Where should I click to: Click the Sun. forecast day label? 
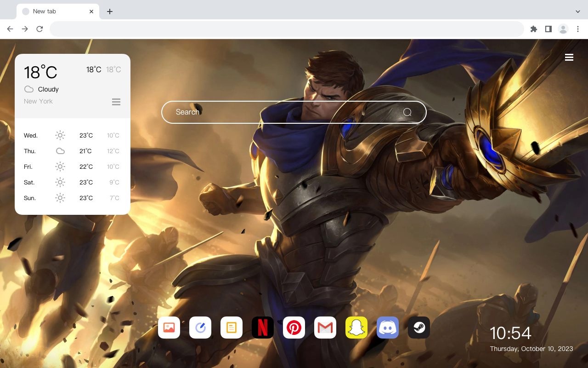(30, 198)
